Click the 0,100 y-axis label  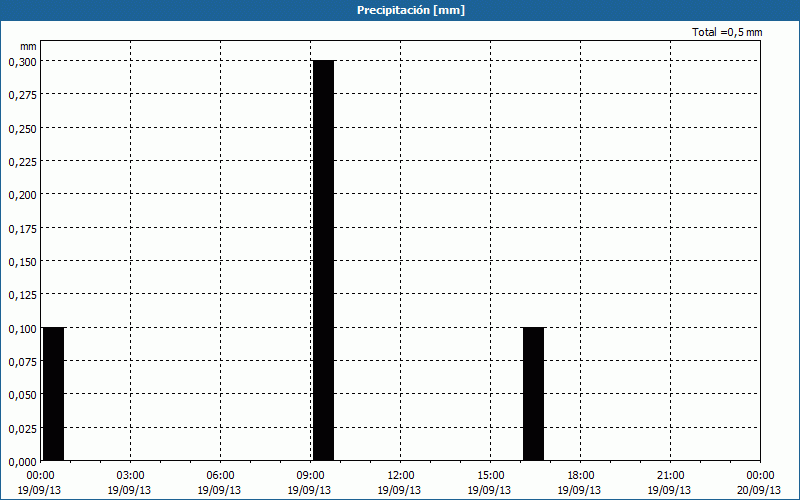tap(22, 329)
